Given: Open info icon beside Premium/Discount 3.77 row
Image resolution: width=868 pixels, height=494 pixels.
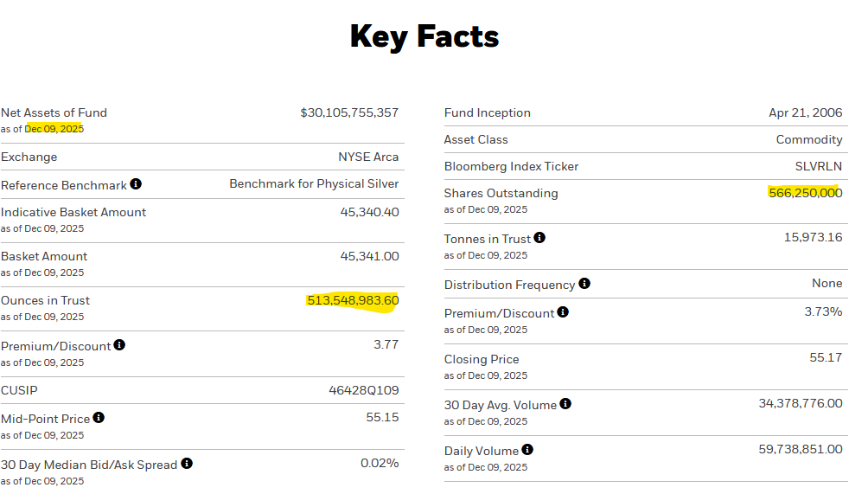Looking at the screenshot, I should click(119, 345).
